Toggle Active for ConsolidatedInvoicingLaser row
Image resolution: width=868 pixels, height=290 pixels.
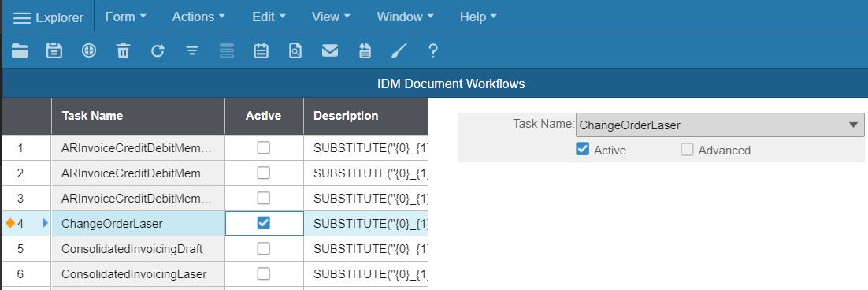click(x=264, y=273)
